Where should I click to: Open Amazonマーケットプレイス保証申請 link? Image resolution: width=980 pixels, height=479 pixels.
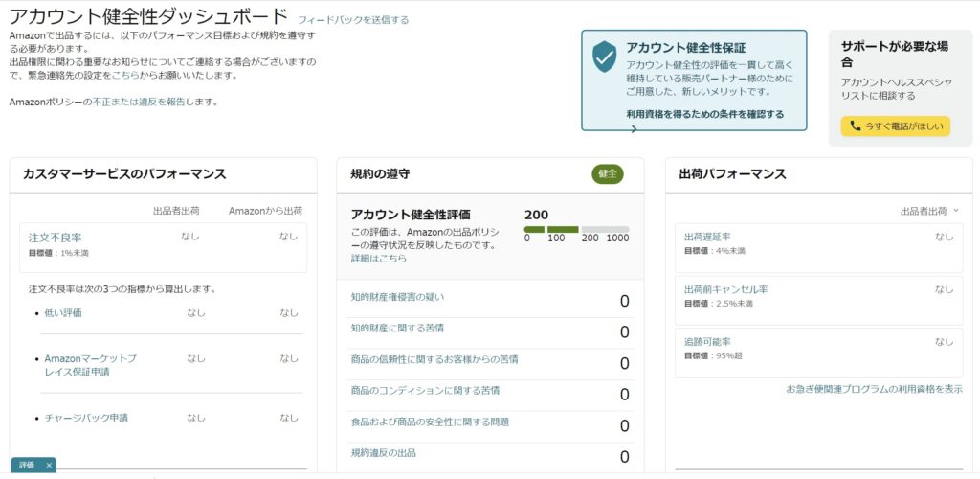pyautogui.click(x=90, y=365)
